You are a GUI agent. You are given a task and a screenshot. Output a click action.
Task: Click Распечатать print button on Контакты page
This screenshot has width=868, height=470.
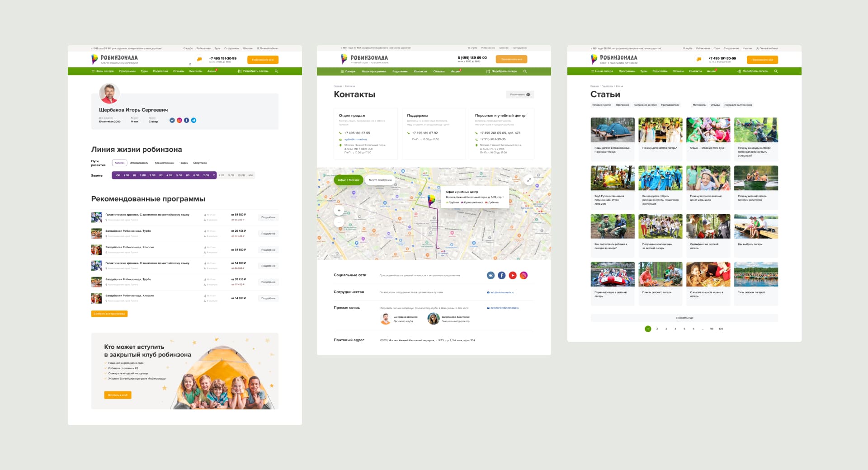coord(520,94)
